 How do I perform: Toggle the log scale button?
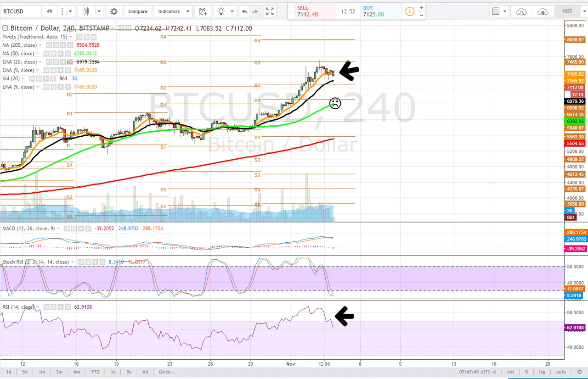pyautogui.click(x=543, y=372)
